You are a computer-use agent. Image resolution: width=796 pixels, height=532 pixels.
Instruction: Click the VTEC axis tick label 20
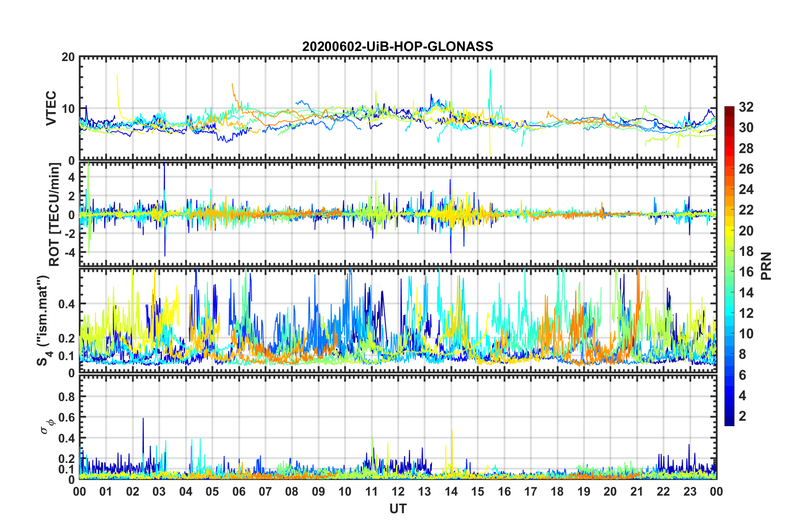click(x=68, y=57)
